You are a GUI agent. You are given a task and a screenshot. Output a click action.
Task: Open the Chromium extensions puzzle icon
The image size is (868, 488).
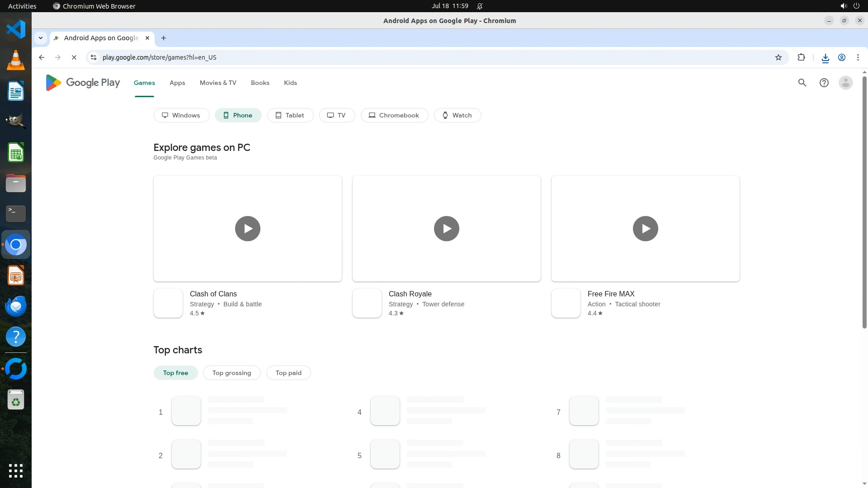801,57
